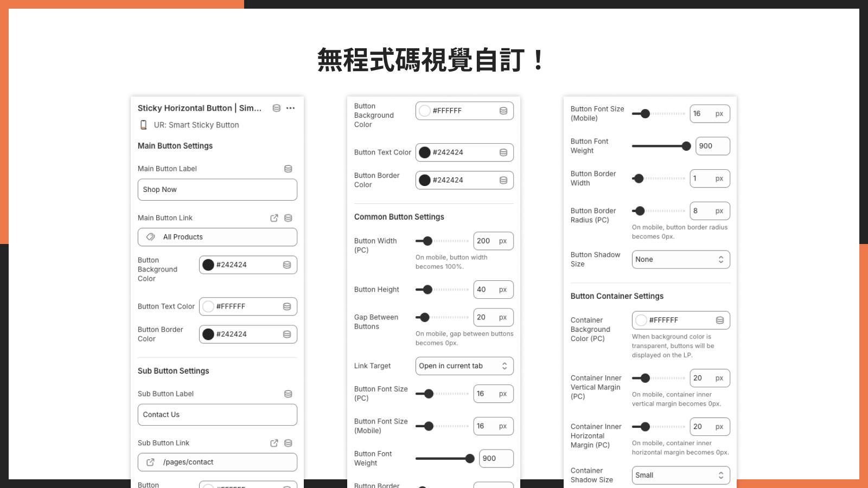Click dynamic source icon in sub #FFFFFF background color field
The width and height of the screenshot is (868, 488).
503,111
